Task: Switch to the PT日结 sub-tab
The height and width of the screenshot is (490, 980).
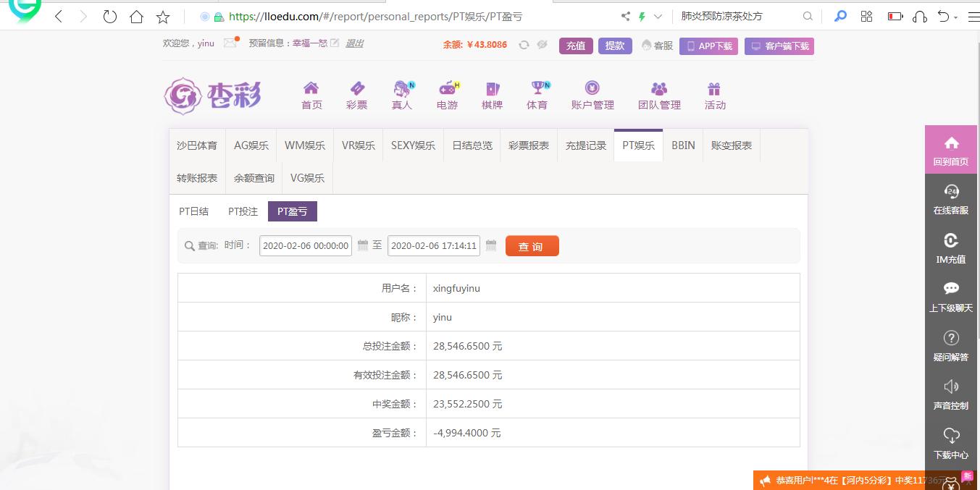Action: click(193, 211)
